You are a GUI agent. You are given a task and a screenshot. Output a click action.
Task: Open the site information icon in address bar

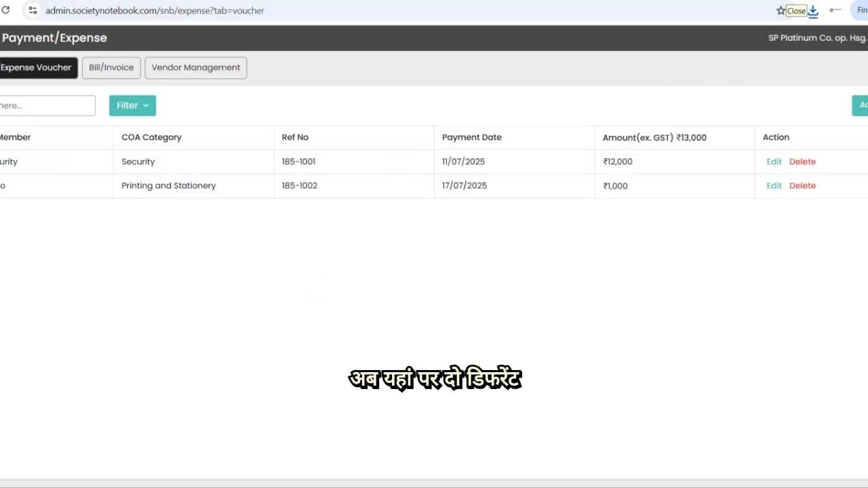(32, 10)
